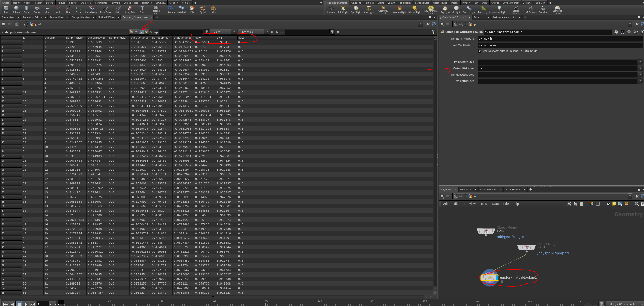Open Point Attributes dropdown arrow
644x306 pixels.
640,62
